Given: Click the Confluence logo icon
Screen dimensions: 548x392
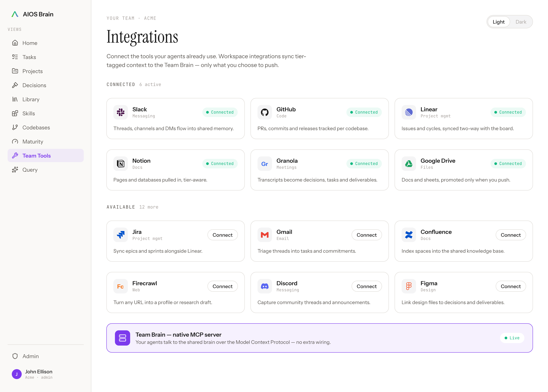Looking at the screenshot, I should 409,235.
